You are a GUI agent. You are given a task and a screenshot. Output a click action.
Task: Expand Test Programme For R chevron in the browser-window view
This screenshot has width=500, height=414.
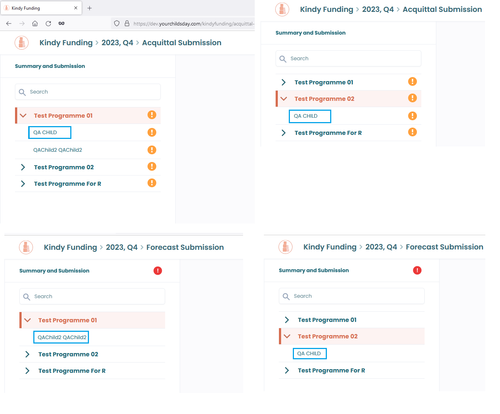point(23,184)
